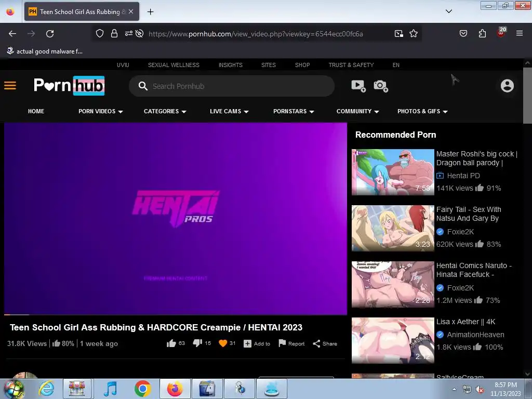532x399 pixels.
Task: Click the Report flag button
Action: tap(291, 343)
